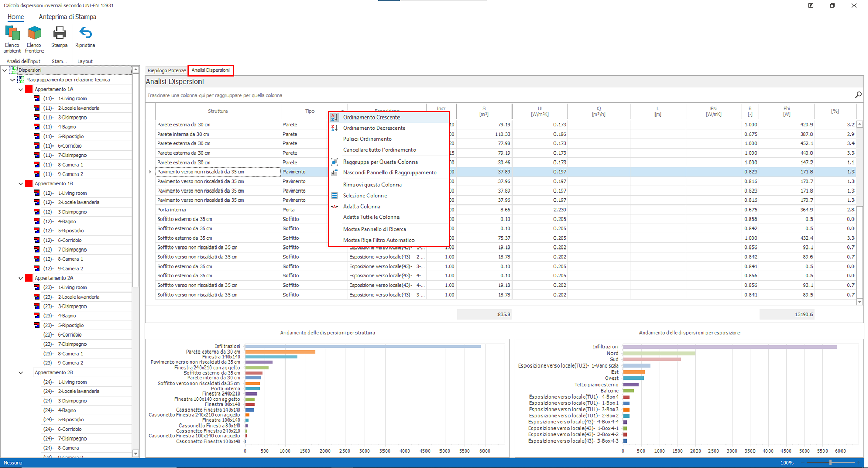Open the Anteprima di Stampa ribbon tab
Image resolution: width=868 pixels, height=468 pixels.
click(67, 17)
